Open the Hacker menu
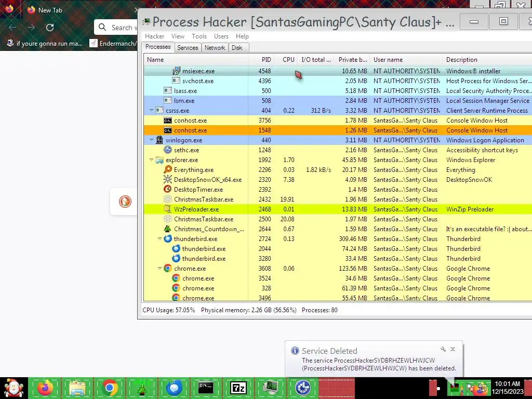 click(x=154, y=36)
